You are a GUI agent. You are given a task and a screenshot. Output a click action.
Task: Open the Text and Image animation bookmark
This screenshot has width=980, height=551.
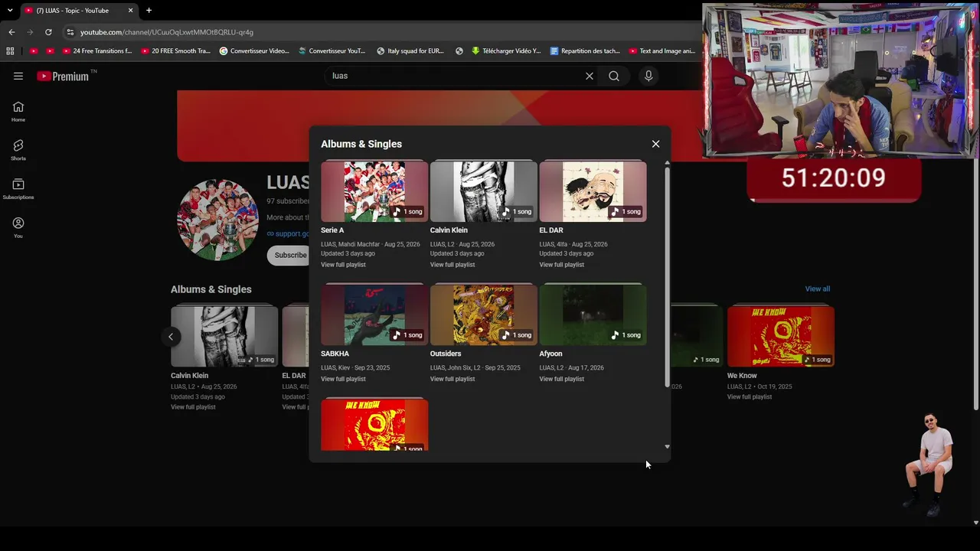[x=662, y=51]
